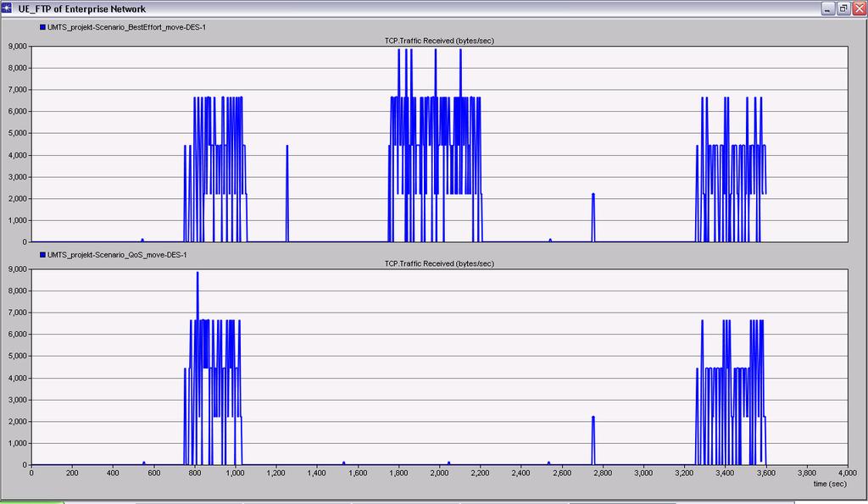868x504 pixels.
Task: Minimize the UE_FTP of Enterprise Network window
Action: tap(827, 8)
